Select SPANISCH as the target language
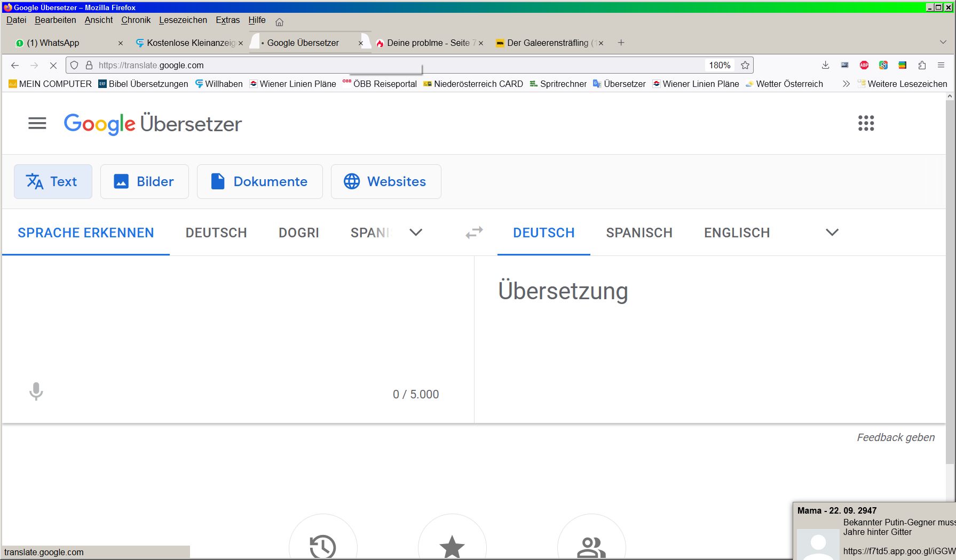Screen dimensions: 956x560 point(639,233)
